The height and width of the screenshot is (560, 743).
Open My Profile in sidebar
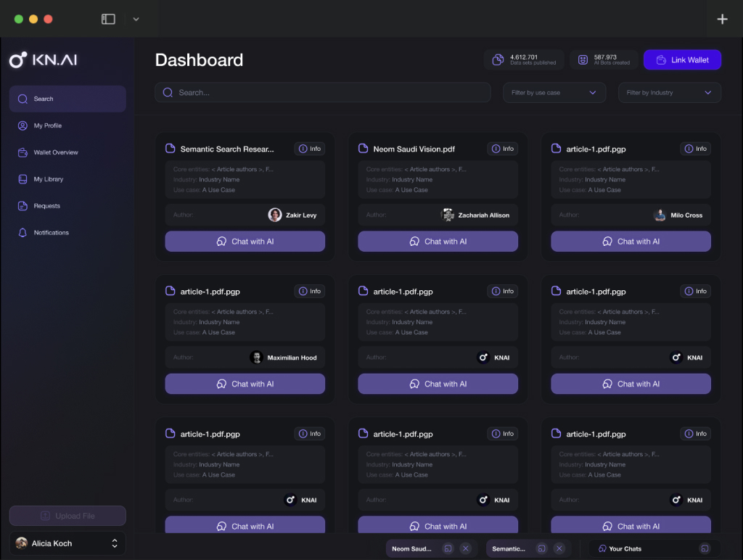[47, 125]
